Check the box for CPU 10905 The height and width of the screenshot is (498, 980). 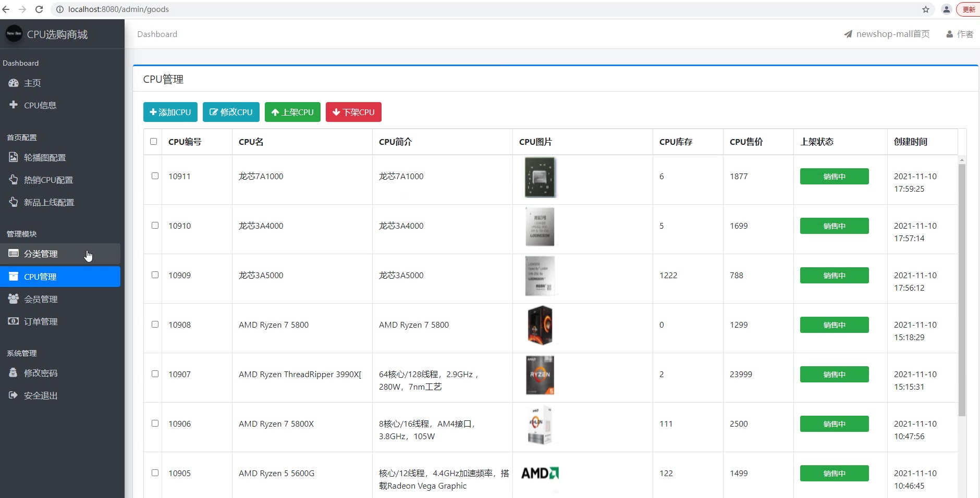[155, 472]
